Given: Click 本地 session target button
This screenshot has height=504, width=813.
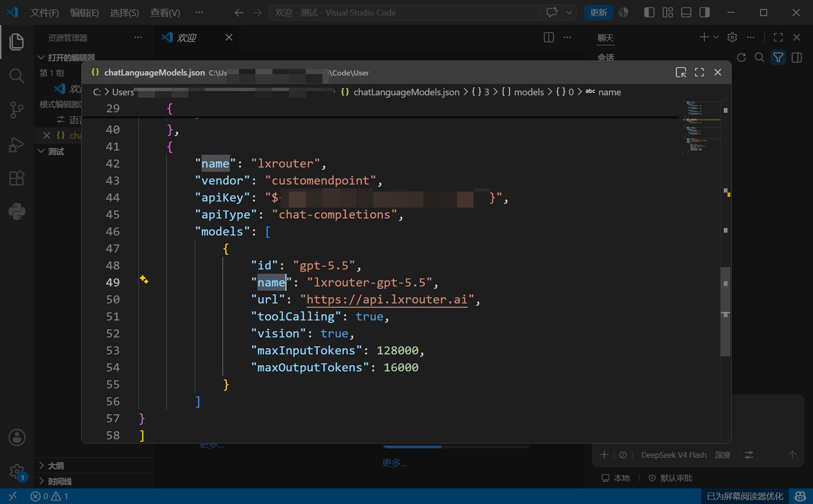Looking at the screenshot, I should 616,478.
